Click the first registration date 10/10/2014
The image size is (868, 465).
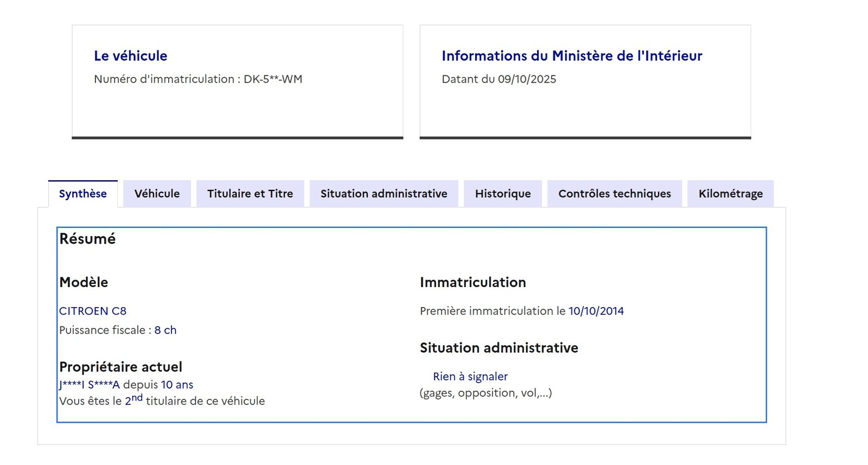click(x=596, y=311)
